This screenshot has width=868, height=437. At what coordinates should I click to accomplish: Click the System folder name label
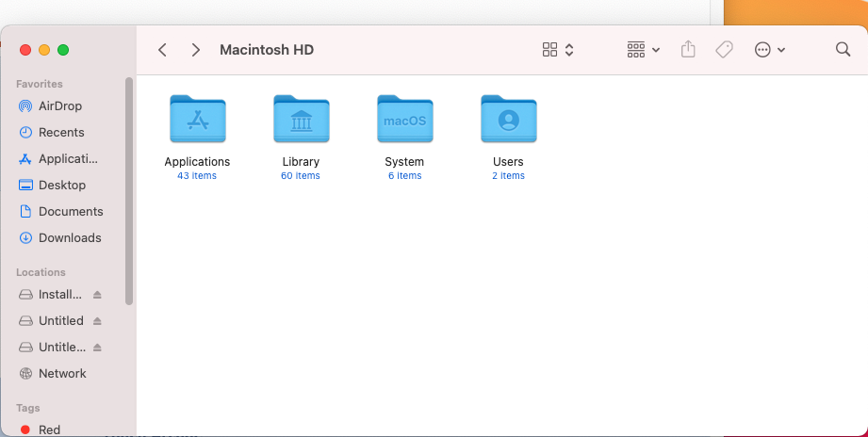(404, 162)
